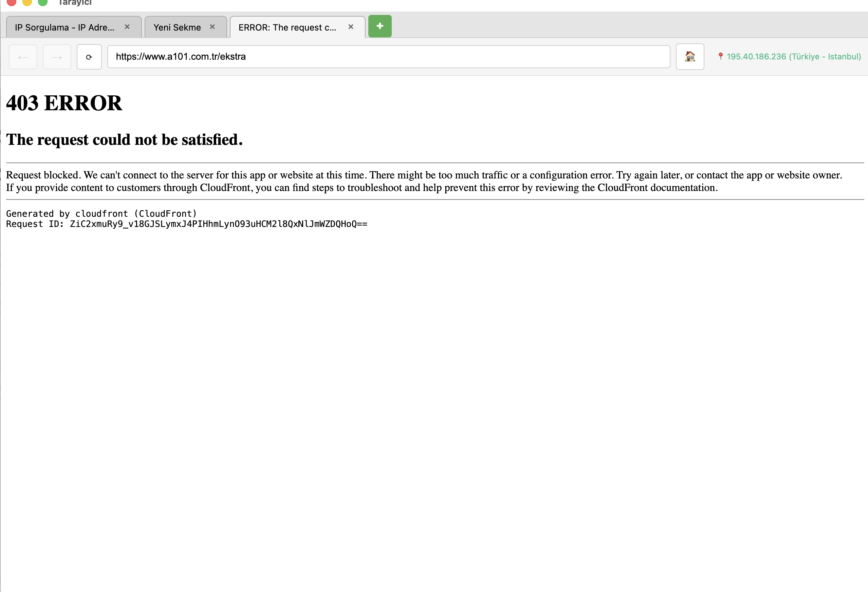Click 'The request could not be satisfied' heading
Image resolution: width=868 pixels, height=592 pixels.
tap(124, 139)
